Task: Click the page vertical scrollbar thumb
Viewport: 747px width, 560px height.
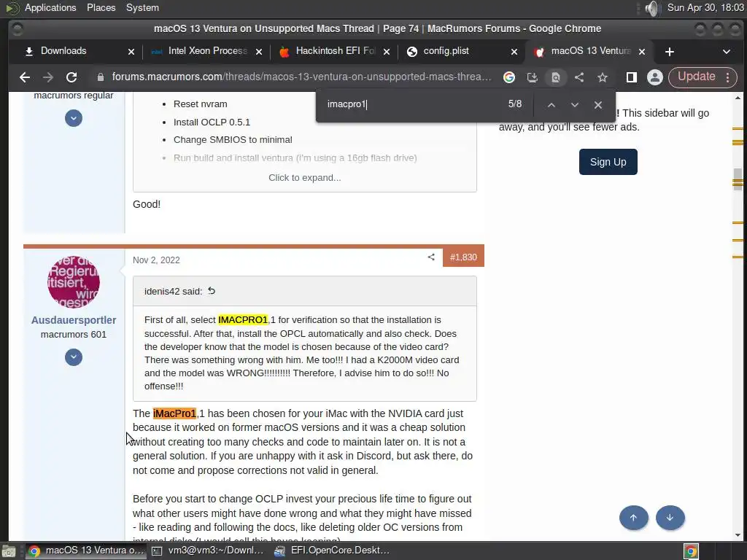Action: point(738,179)
